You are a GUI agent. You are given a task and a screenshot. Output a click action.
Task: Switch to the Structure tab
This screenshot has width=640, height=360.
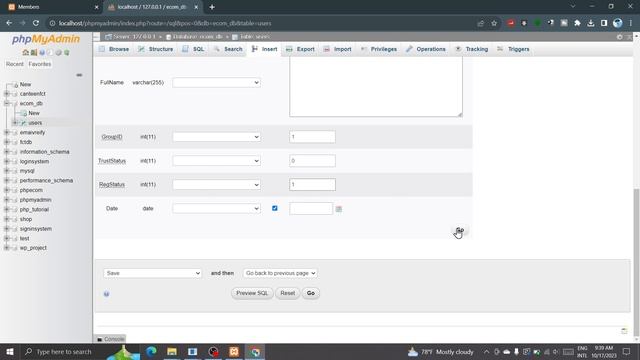coord(156,49)
